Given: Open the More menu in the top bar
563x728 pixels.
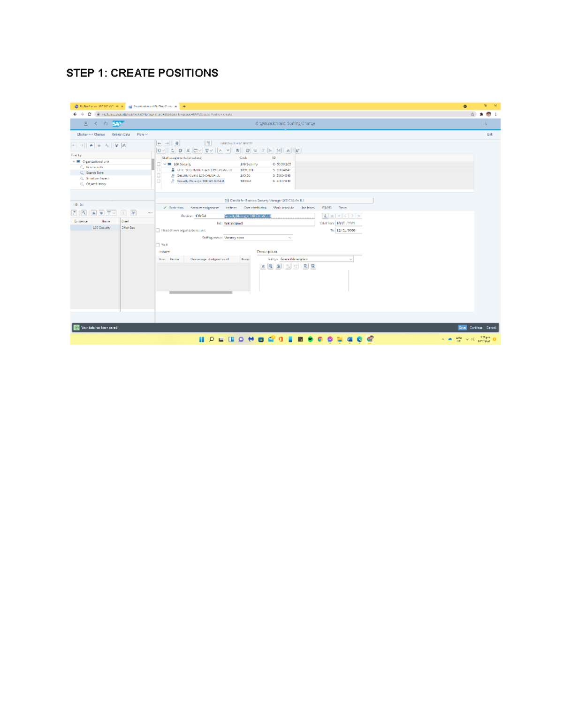Looking at the screenshot, I should (142, 135).
